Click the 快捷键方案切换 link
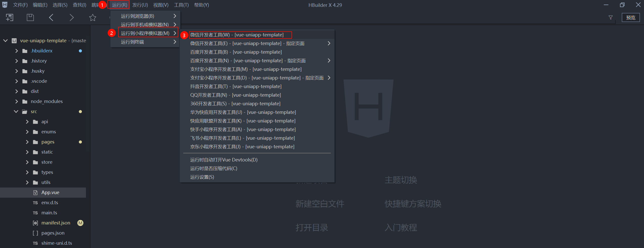The width and height of the screenshot is (644, 248). 413,204
